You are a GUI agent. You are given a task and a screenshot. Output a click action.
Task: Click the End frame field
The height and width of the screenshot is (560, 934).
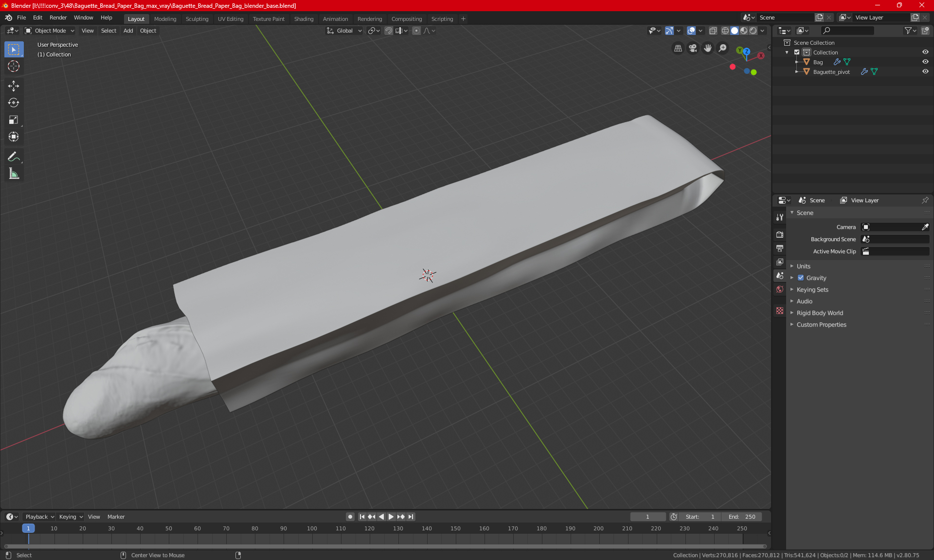click(x=742, y=517)
